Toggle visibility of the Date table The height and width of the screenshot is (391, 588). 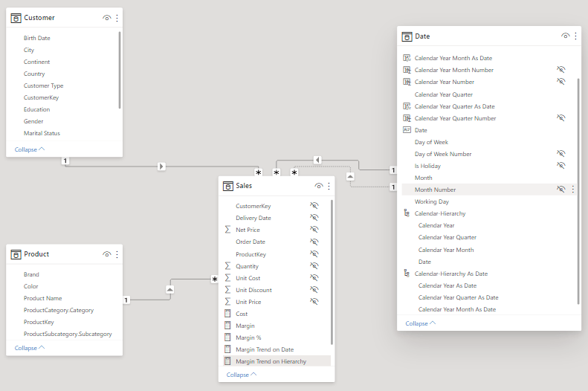pyautogui.click(x=565, y=36)
